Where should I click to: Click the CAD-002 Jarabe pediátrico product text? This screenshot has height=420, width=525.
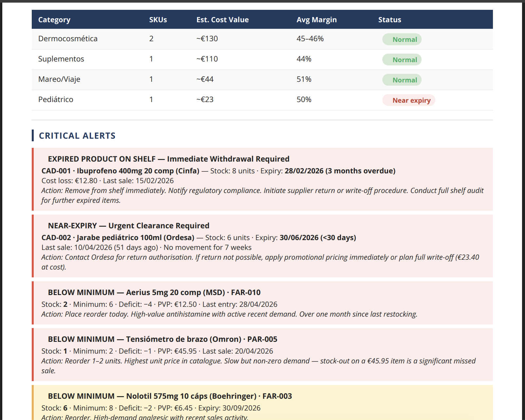coord(118,237)
